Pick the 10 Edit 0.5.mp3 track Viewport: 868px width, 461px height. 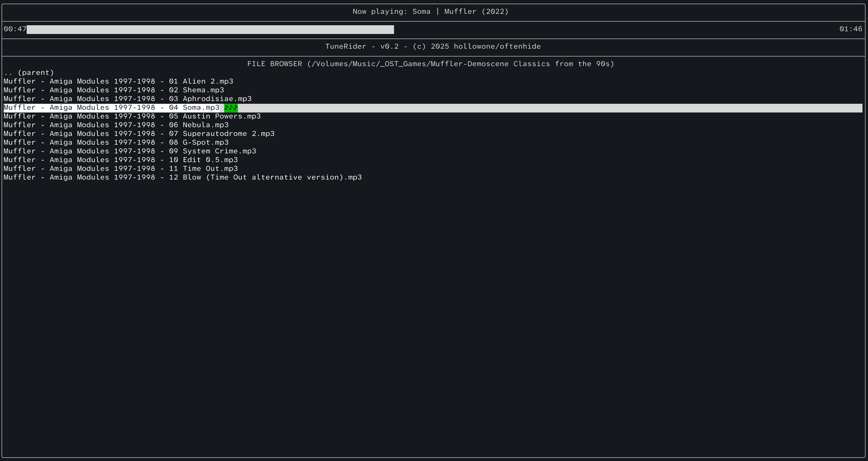tap(121, 160)
